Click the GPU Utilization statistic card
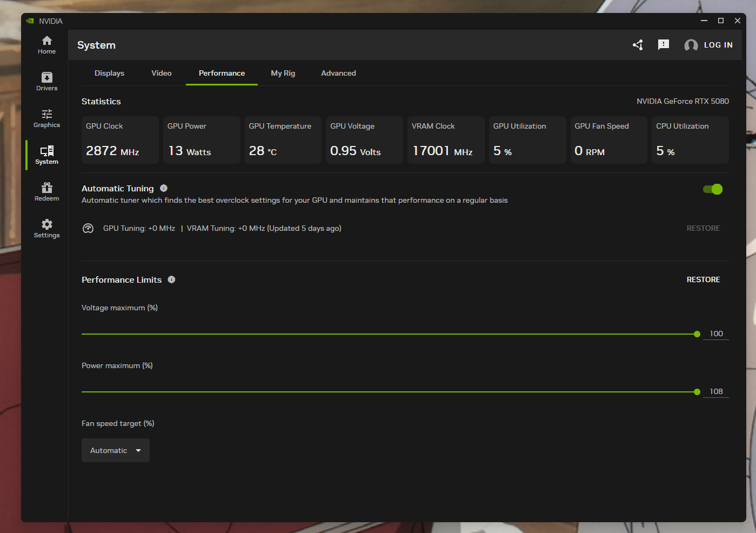Viewport: 756px width, 533px height. tap(527, 140)
